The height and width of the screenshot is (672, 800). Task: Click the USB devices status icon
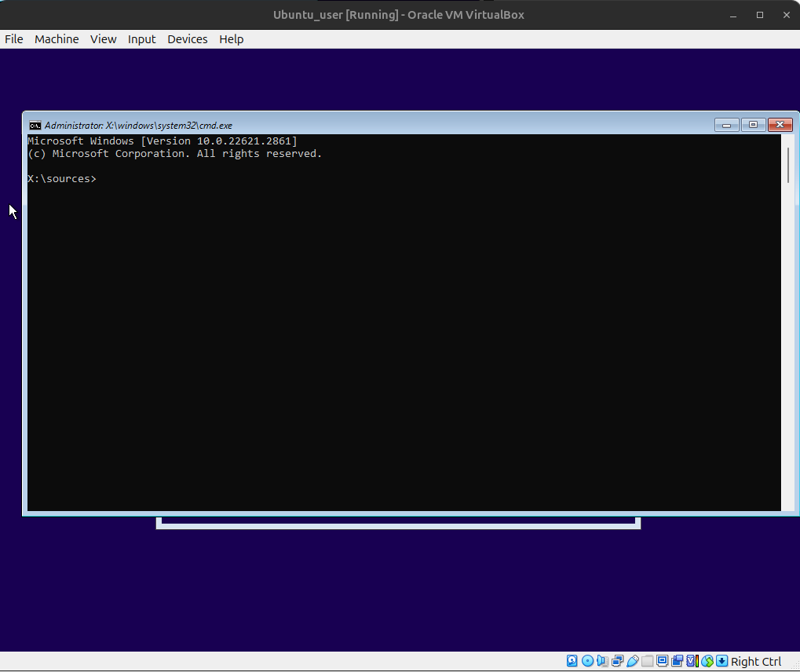632,661
